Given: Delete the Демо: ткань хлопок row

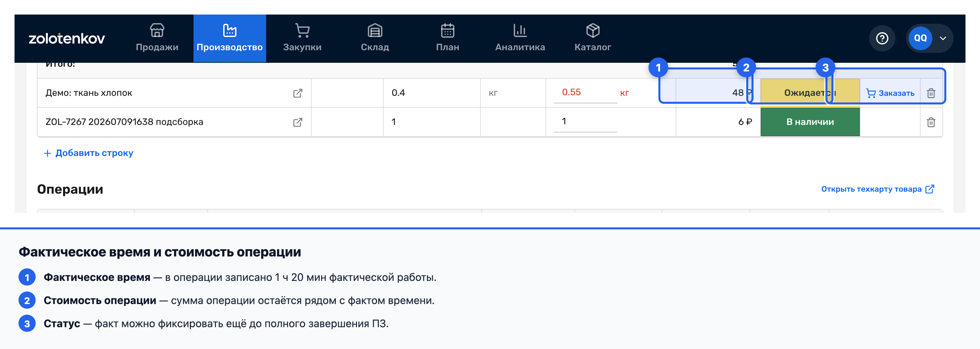Looking at the screenshot, I should [930, 93].
